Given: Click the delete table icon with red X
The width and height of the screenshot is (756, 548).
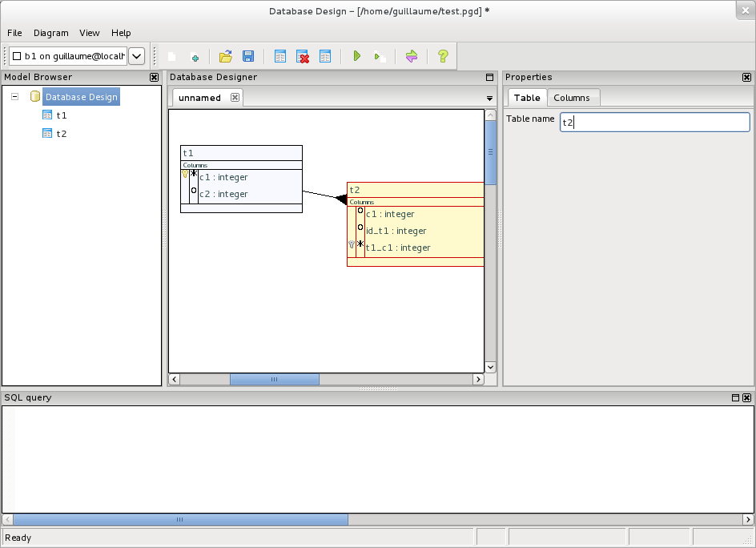Looking at the screenshot, I should 303,56.
